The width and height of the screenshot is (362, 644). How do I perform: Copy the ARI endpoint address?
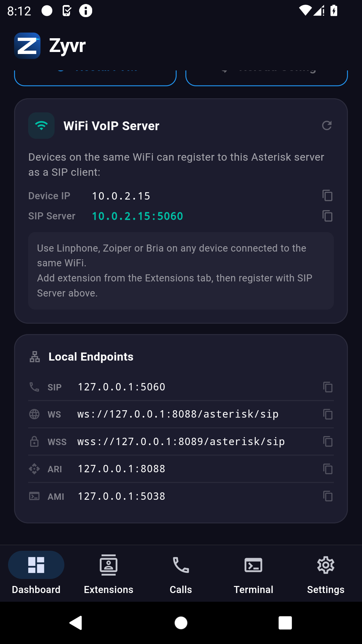tap(328, 469)
